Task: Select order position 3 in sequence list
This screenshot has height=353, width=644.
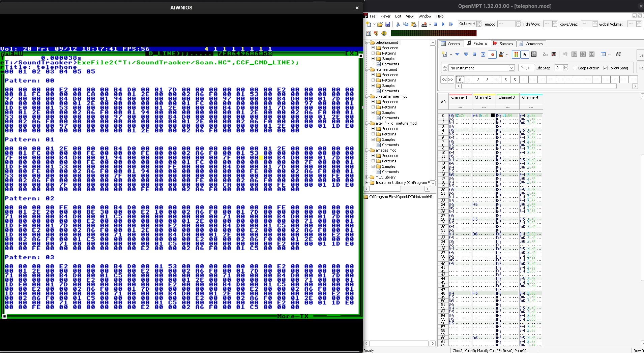Action: 487,80
